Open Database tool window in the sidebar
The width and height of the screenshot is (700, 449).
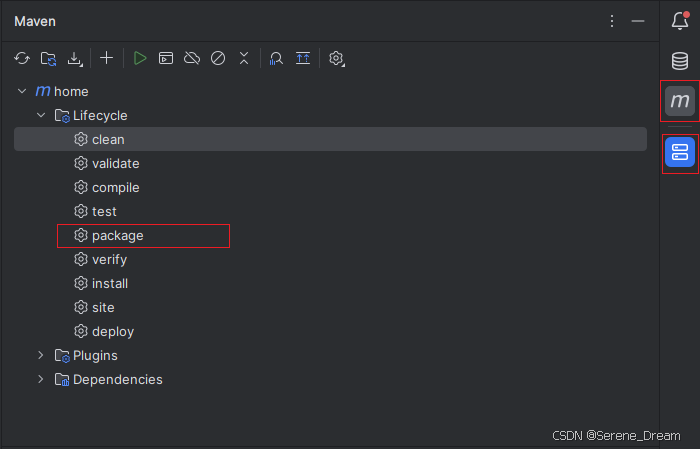680,61
